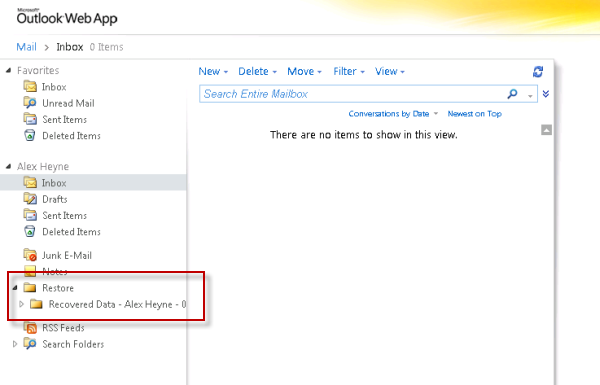Select RSS Feeds label
This screenshot has height=385, width=600.
[x=63, y=328]
